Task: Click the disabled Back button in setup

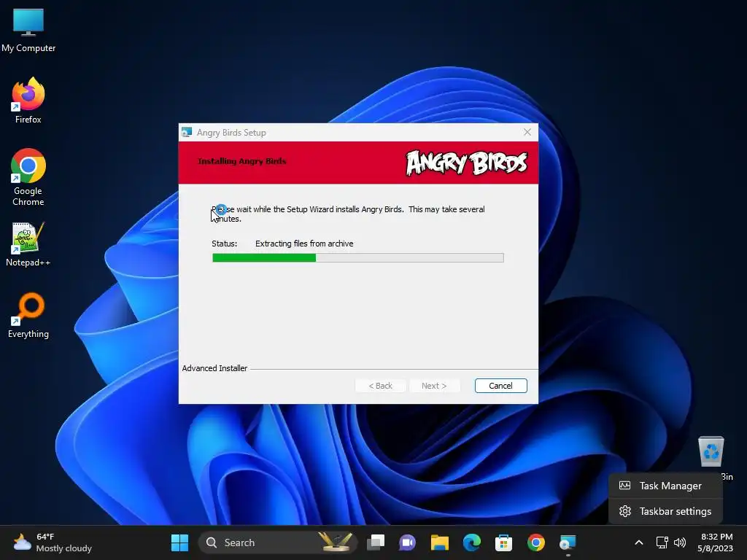Action: pos(380,386)
